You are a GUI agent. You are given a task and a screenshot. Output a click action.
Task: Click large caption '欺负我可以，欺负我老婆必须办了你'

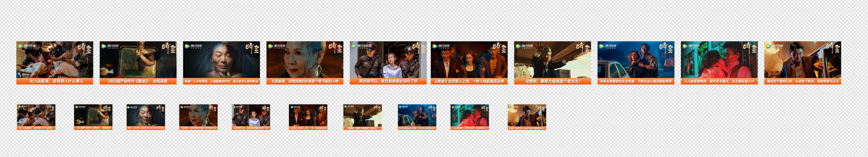pyautogui.click(x=388, y=81)
